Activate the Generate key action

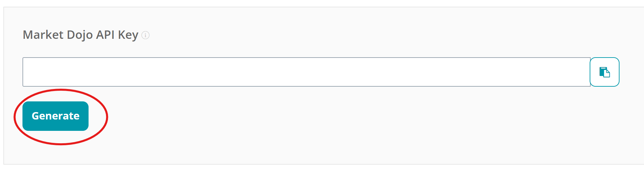(55, 116)
